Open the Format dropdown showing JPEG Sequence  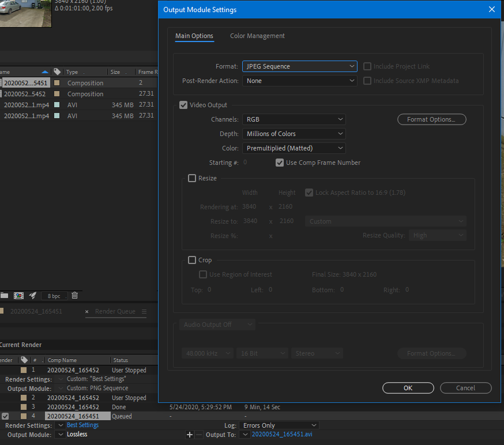pos(299,66)
